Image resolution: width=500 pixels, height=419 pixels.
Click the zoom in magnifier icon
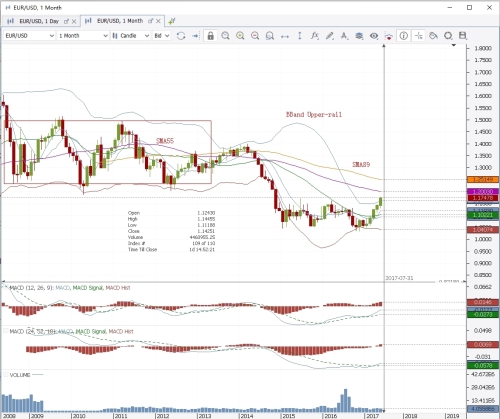point(240,36)
